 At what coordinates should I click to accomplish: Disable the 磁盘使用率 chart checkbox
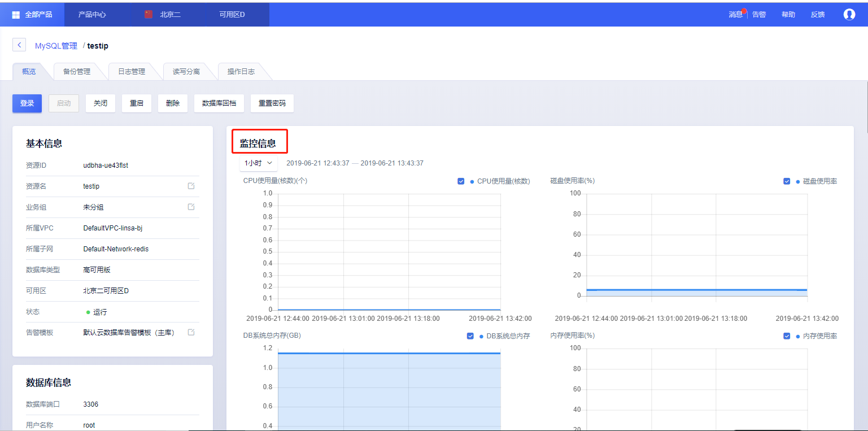pyautogui.click(x=787, y=181)
